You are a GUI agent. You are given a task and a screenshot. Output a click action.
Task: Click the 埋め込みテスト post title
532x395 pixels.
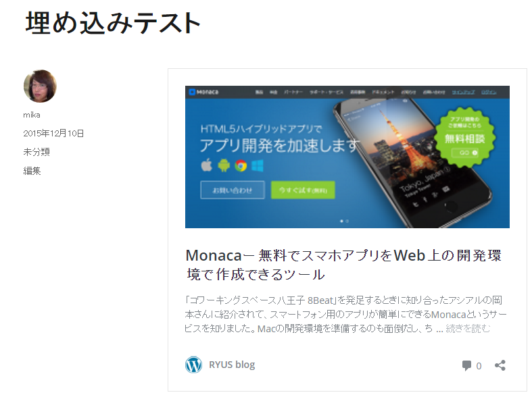(x=114, y=23)
